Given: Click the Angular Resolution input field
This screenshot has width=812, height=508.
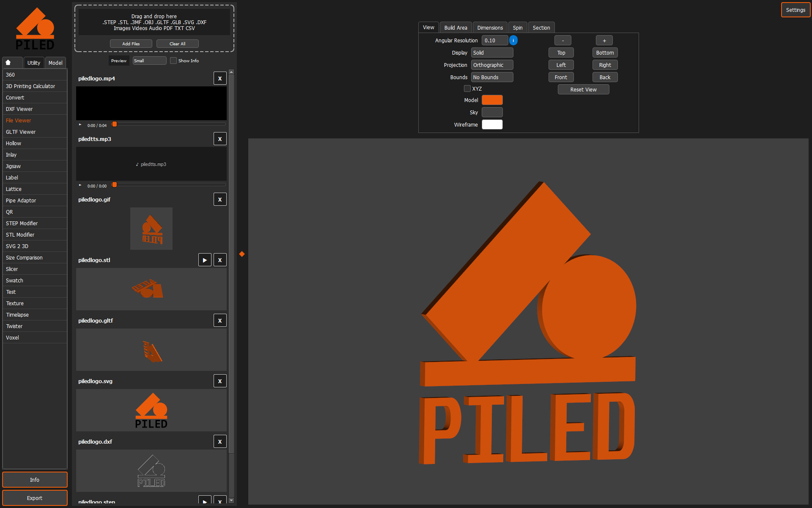Looking at the screenshot, I should pos(495,41).
